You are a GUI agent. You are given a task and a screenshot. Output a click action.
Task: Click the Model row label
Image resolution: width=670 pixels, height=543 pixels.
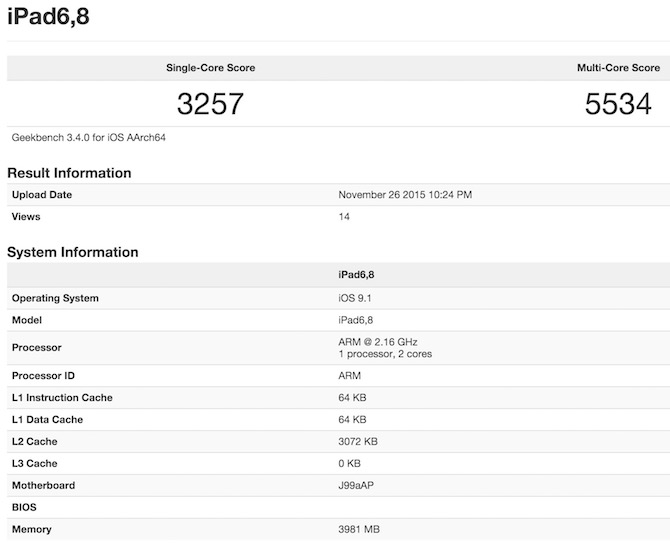(x=27, y=320)
